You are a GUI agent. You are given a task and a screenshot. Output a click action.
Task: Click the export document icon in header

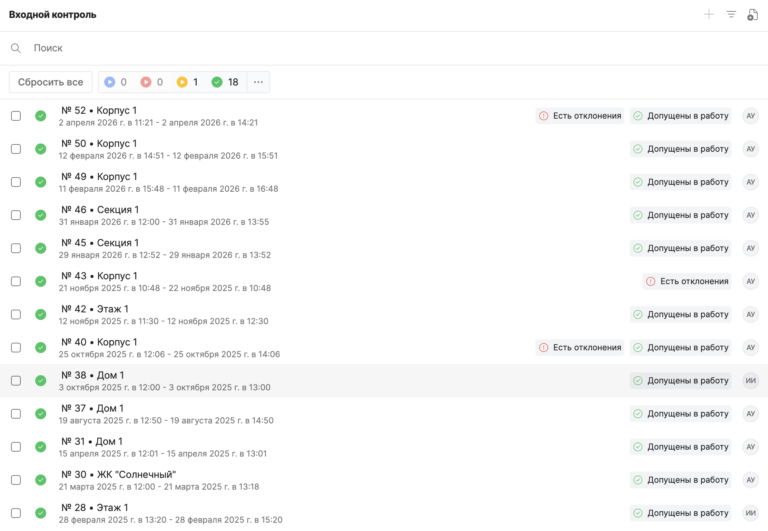tap(753, 15)
